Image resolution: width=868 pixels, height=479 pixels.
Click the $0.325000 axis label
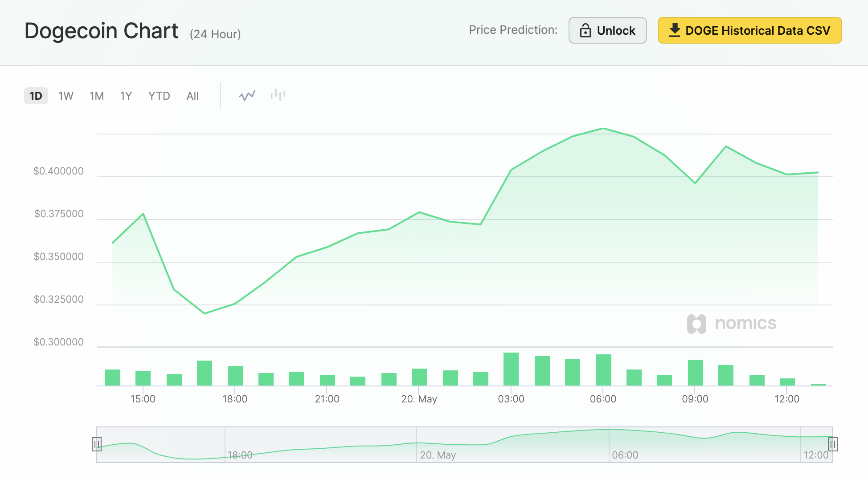[x=59, y=299]
